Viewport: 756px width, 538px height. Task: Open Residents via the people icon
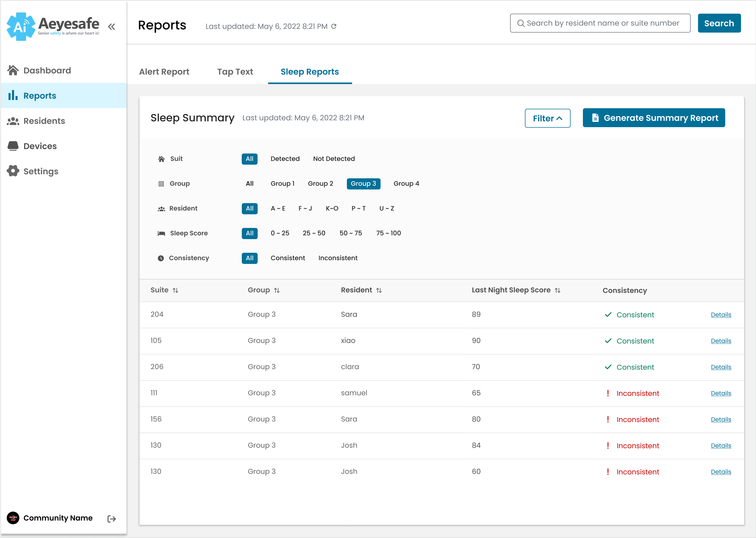click(x=13, y=121)
